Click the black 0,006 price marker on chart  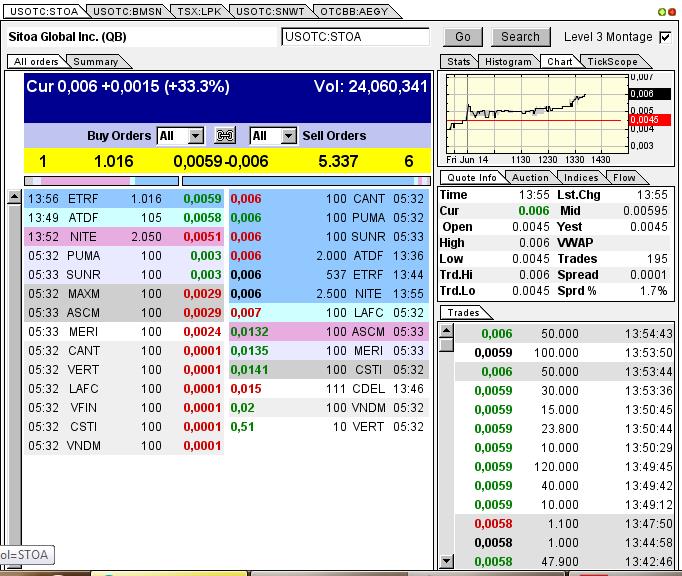pos(650,94)
